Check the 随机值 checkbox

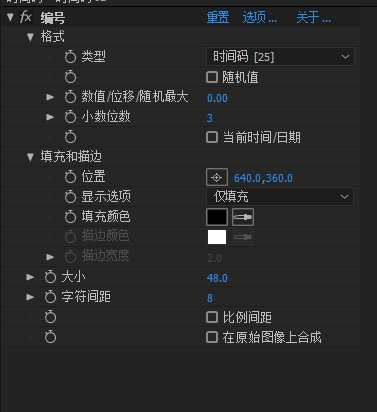(212, 77)
